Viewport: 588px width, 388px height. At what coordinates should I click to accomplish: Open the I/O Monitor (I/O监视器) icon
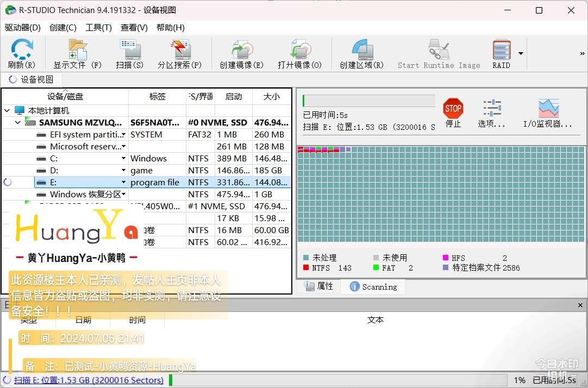pos(548,112)
